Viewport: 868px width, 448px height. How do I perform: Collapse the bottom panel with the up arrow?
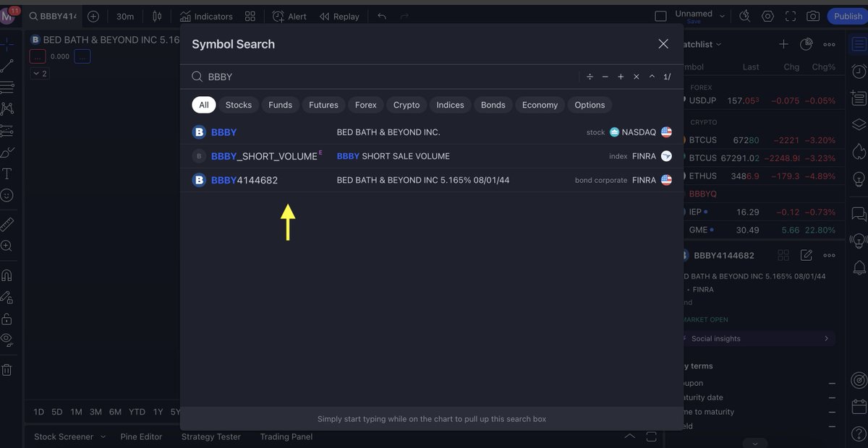(x=630, y=436)
